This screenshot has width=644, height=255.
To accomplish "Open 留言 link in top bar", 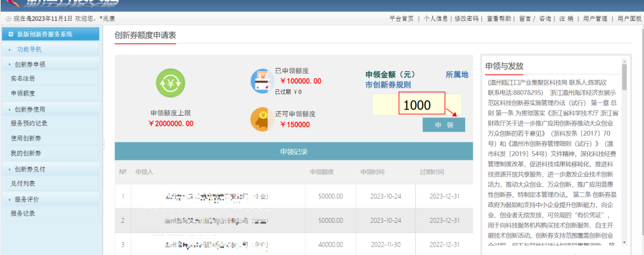I will (525, 18).
